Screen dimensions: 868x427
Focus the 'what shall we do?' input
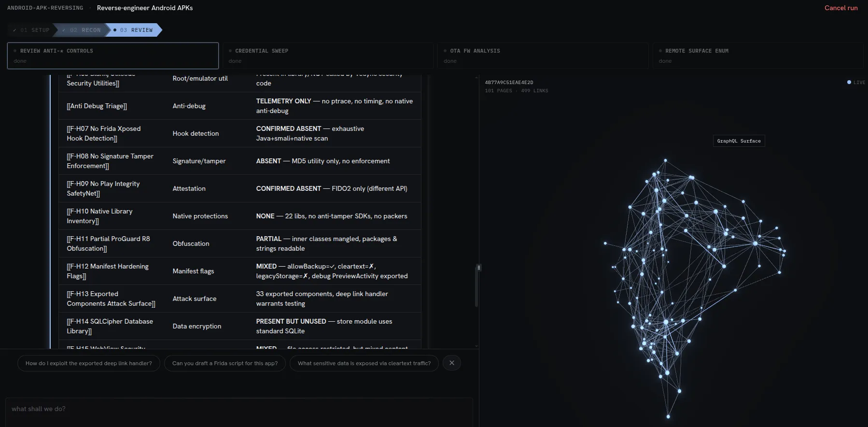[239, 412]
